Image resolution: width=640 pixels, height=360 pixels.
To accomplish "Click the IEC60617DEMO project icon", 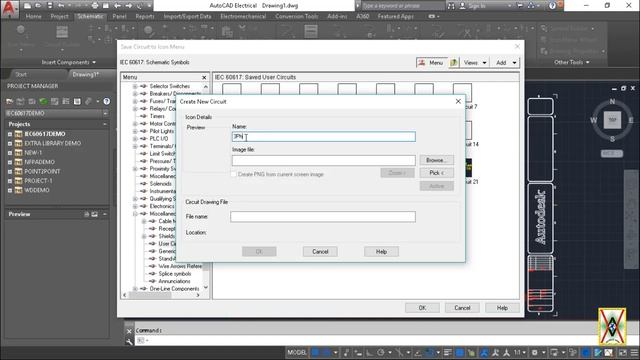I will pyautogui.click(x=18, y=134).
